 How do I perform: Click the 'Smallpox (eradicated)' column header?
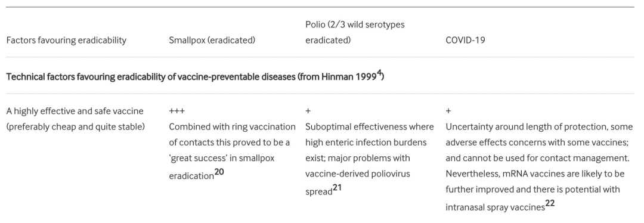coord(212,41)
